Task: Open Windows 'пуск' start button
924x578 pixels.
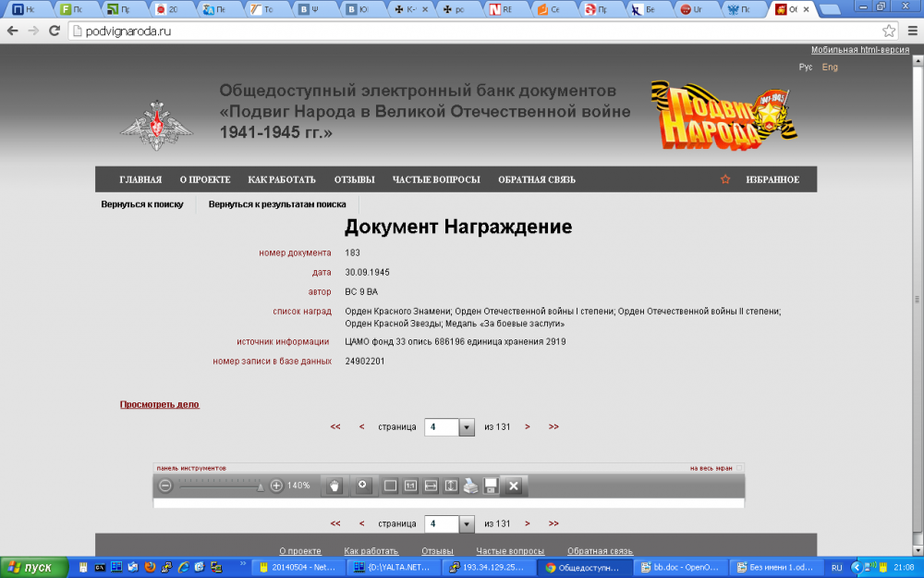Action: pyautogui.click(x=35, y=567)
